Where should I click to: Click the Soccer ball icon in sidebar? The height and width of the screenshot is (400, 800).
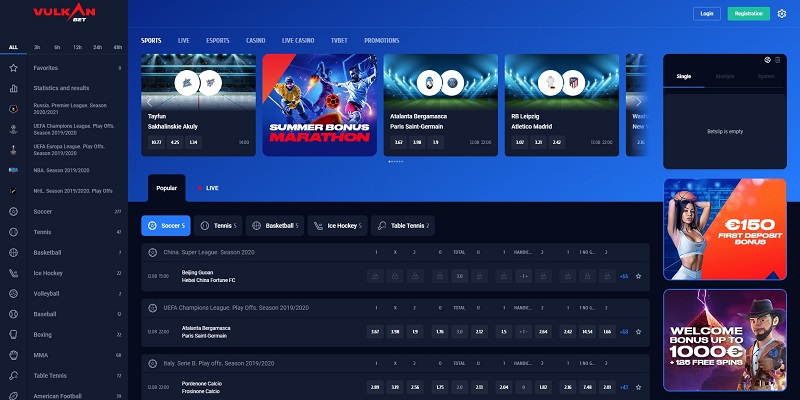pyautogui.click(x=13, y=212)
